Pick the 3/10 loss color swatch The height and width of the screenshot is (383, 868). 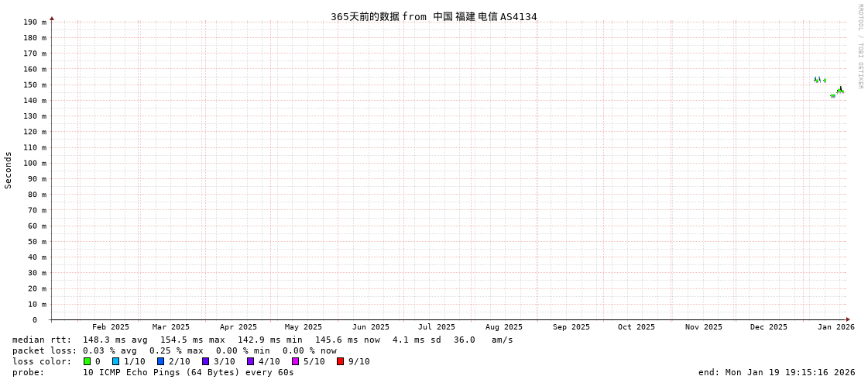pyautogui.click(x=205, y=361)
